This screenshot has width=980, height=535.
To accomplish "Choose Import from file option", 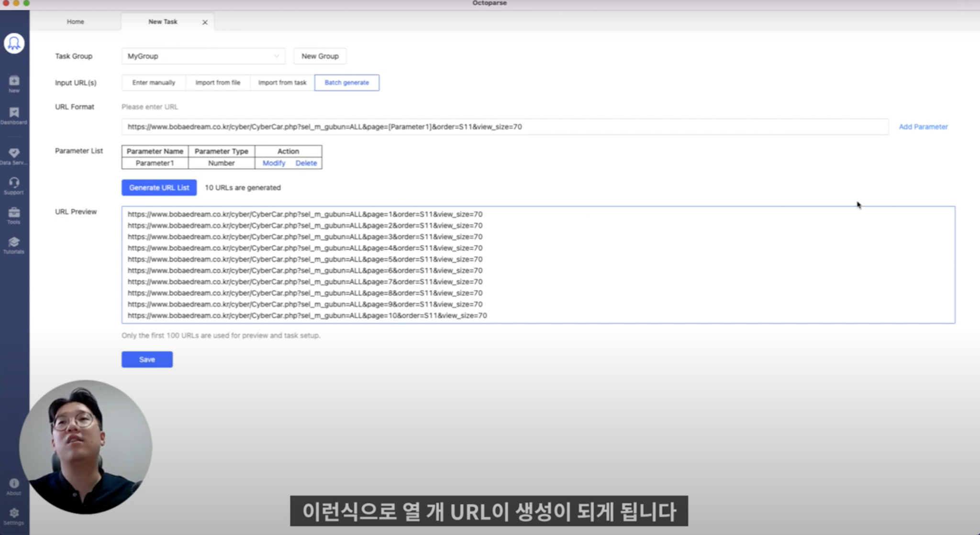I will click(x=218, y=83).
